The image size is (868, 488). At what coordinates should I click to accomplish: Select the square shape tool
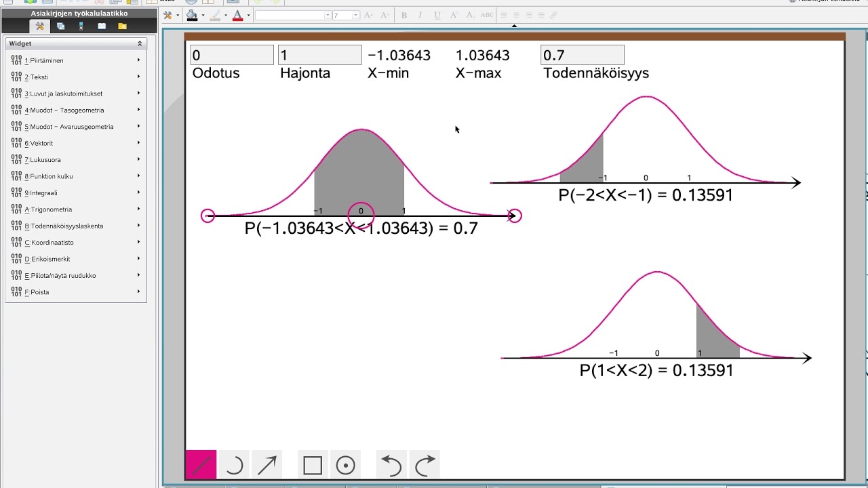pyautogui.click(x=313, y=465)
